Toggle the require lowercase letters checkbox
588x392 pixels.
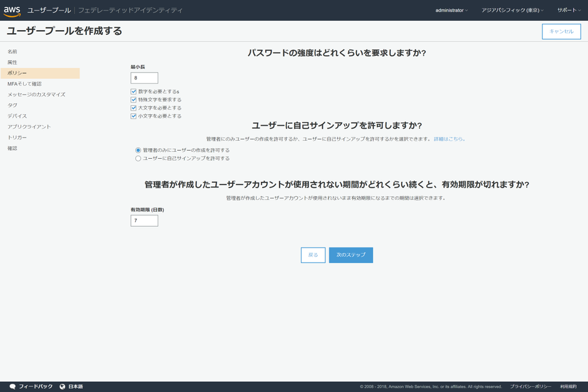point(133,116)
